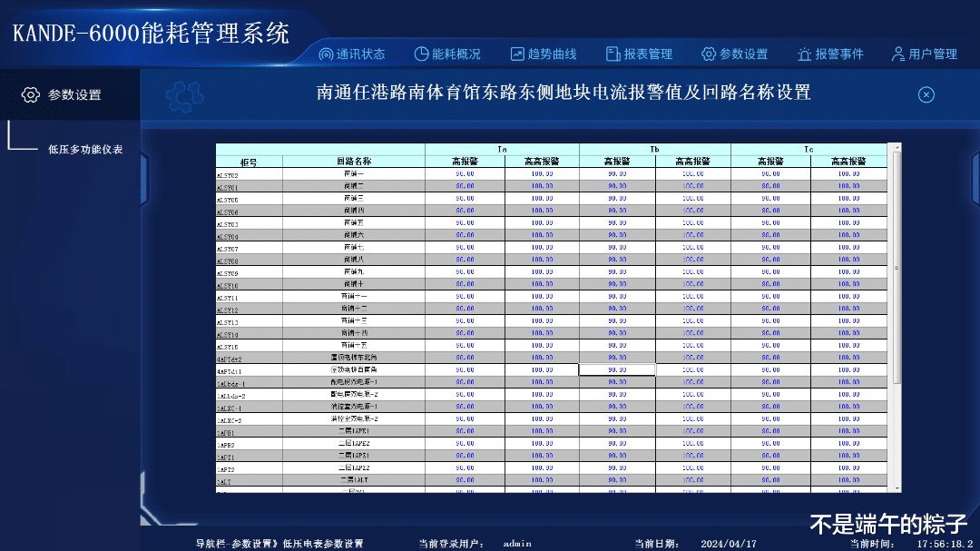This screenshot has height=551, width=980.
Task: Select loop name 二层1APE2
Action: click(x=354, y=443)
